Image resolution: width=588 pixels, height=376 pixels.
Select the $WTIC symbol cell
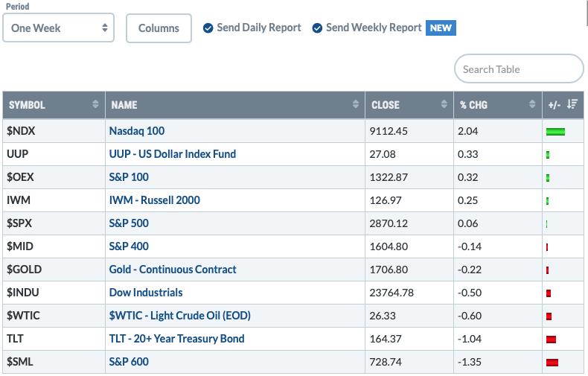tap(54, 316)
